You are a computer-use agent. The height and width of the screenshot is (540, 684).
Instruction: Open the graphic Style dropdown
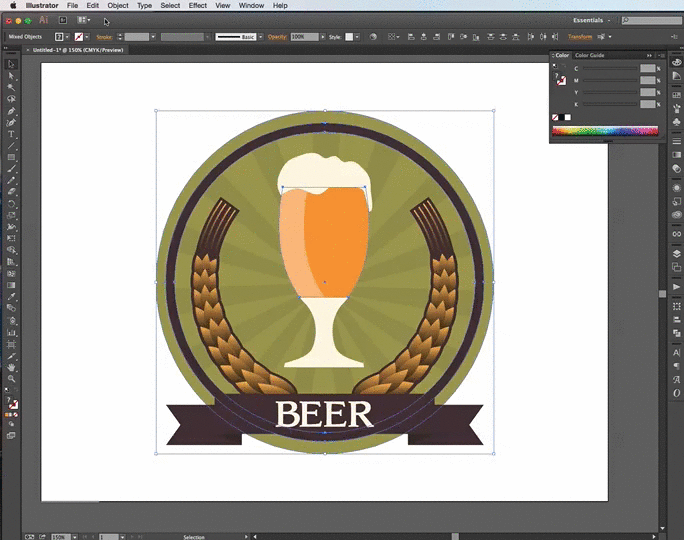(x=357, y=37)
